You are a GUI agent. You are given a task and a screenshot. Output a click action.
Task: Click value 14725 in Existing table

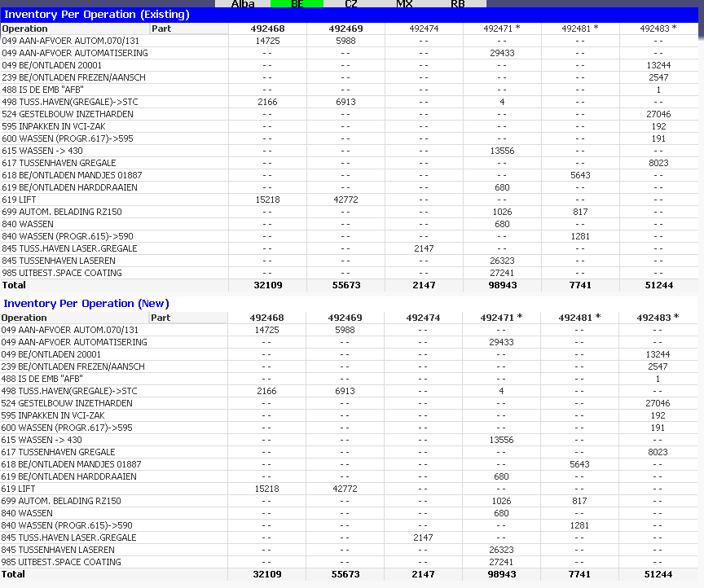(267, 41)
